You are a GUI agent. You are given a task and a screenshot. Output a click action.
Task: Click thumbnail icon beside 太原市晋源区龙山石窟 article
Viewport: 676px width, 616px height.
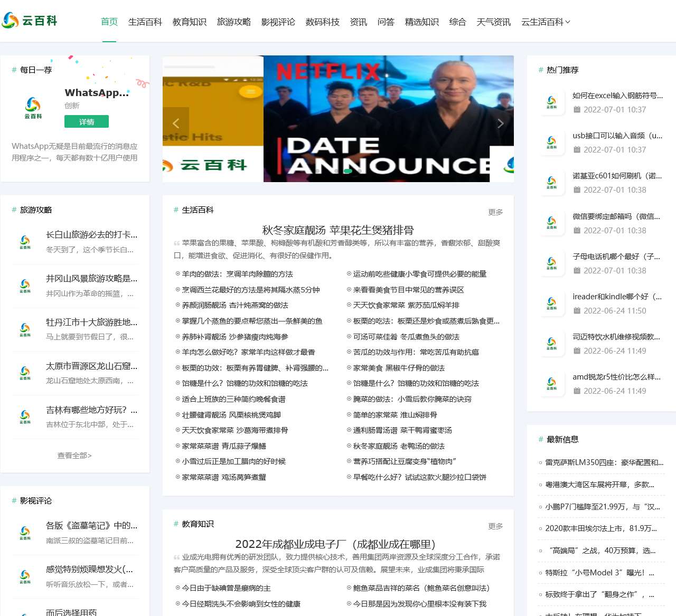[25, 374]
